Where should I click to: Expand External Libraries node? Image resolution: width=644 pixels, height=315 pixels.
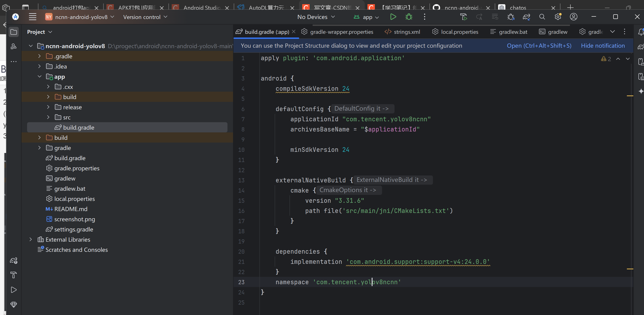pos(31,240)
